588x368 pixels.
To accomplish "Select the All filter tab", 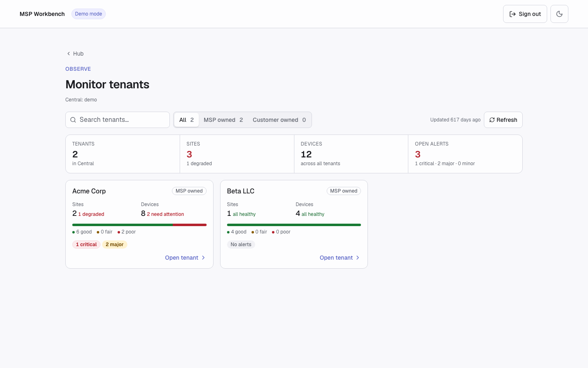I will (187, 120).
